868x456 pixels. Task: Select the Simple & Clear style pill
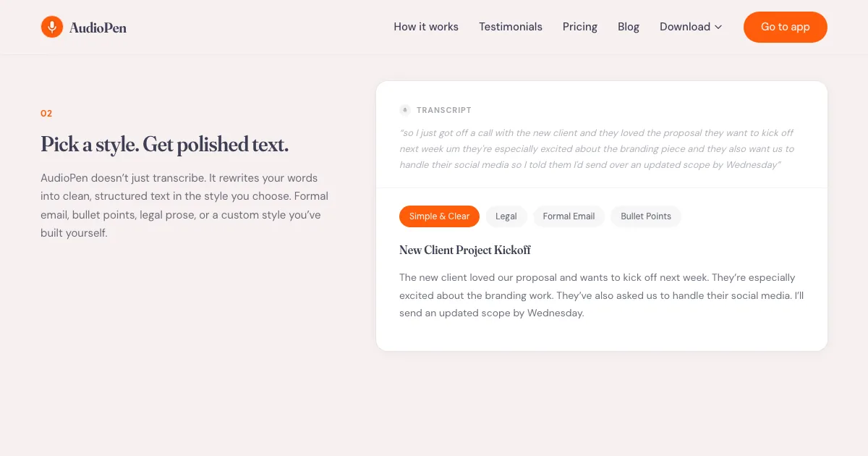point(439,216)
